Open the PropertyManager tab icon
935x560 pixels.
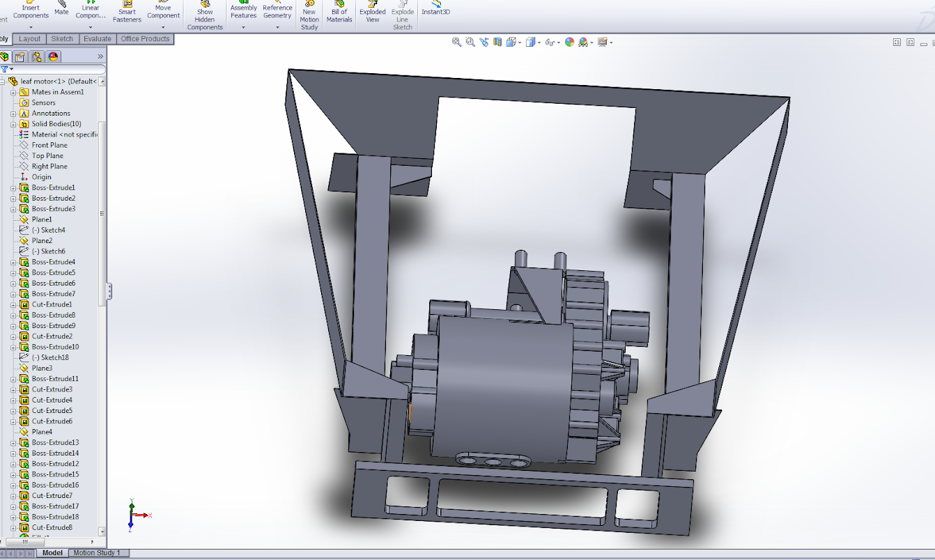[x=20, y=56]
